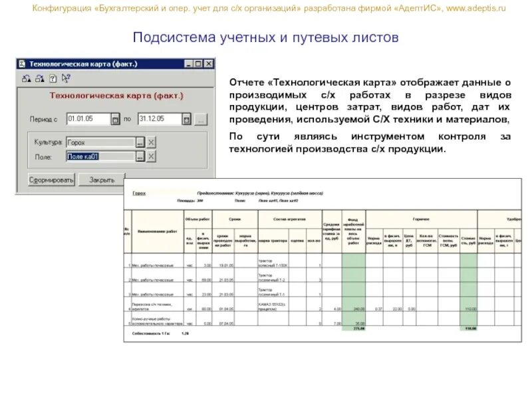Screen dimensions: 532x399
Task: Maximize the Технологическая карта window
Action: (x=198, y=64)
